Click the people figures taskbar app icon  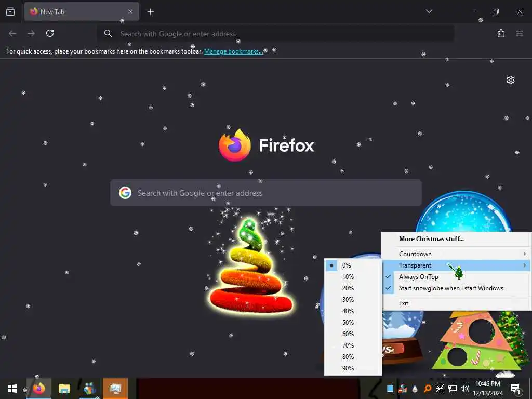(89, 389)
